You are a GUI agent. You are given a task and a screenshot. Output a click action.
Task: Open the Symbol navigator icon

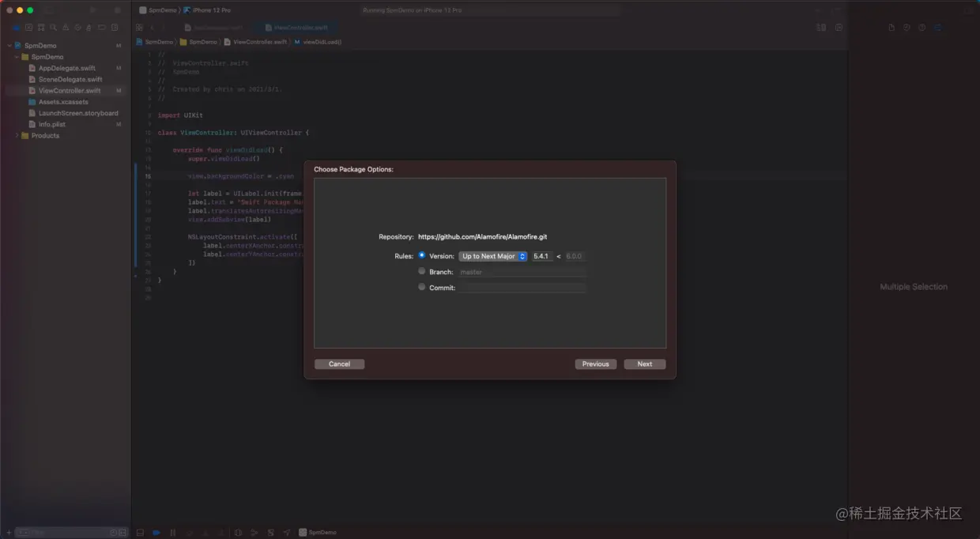[41, 28]
